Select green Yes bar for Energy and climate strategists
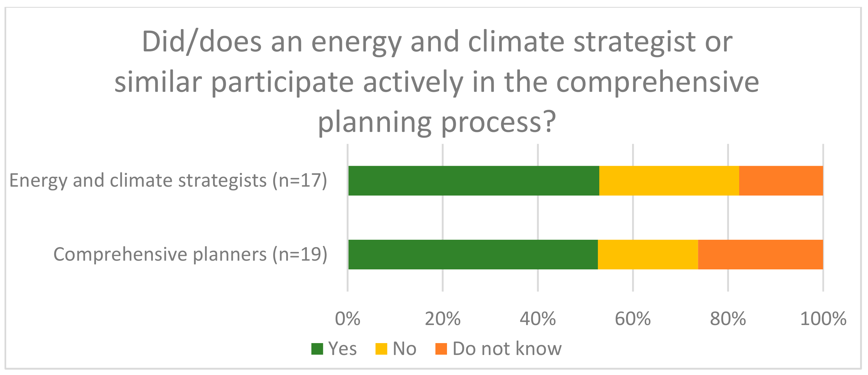The image size is (868, 375). [x=474, y=181]
